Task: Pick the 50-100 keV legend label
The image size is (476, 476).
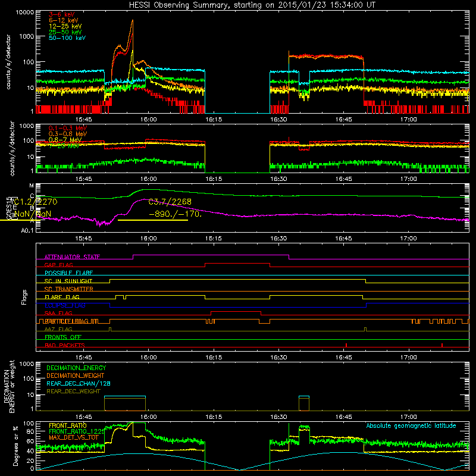Action: pos(67,38)
